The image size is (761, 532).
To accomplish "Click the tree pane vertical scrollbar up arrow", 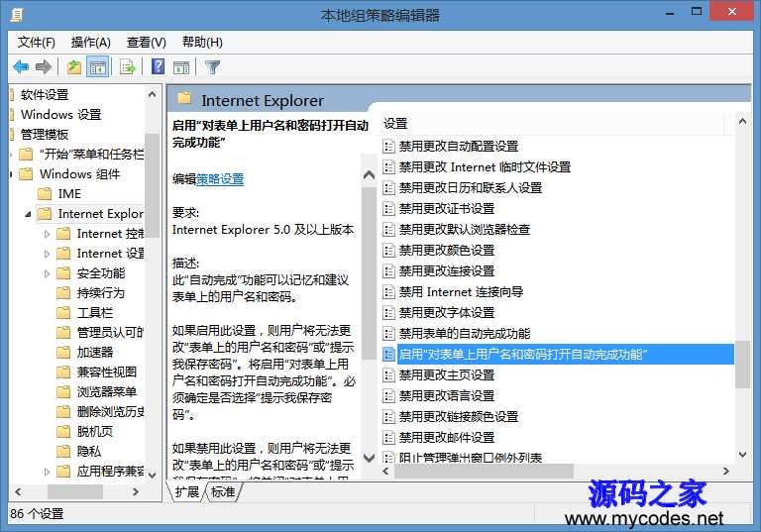I will 152,94.
